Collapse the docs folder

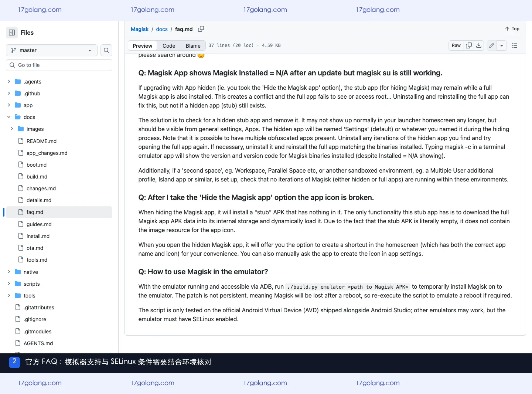(9, 117)
